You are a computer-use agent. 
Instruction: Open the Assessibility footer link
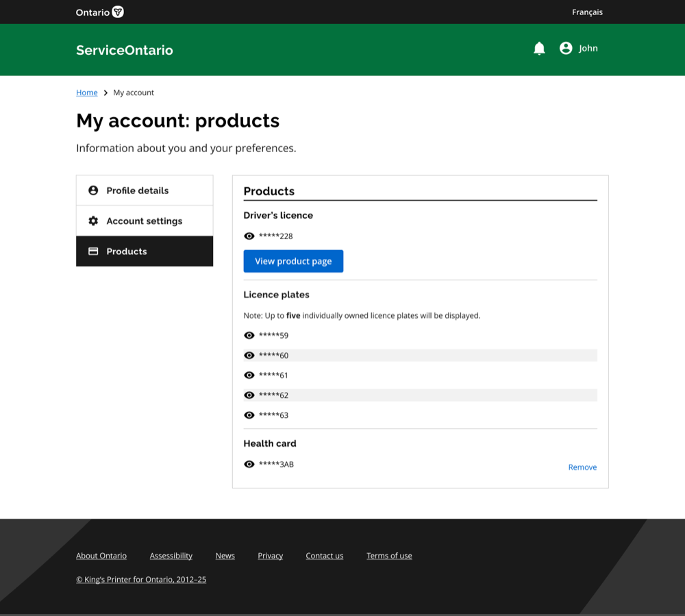tap(171, 556)
